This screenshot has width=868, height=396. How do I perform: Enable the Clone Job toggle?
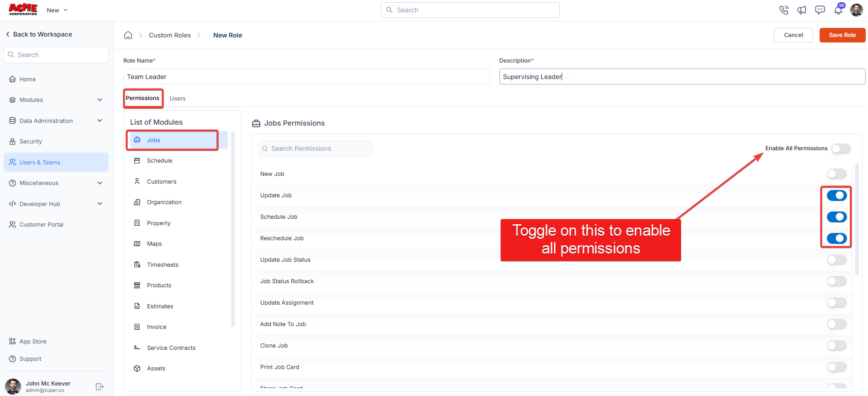coord(837,346)
